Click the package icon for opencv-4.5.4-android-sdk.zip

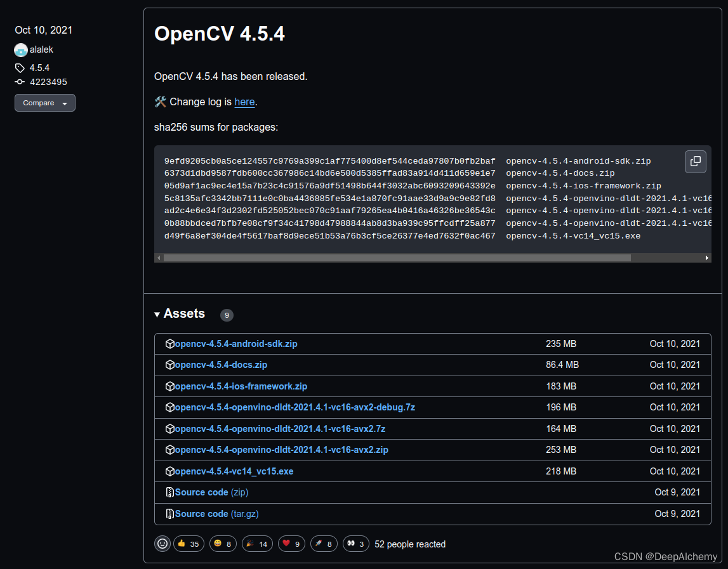tap(169, 343)
